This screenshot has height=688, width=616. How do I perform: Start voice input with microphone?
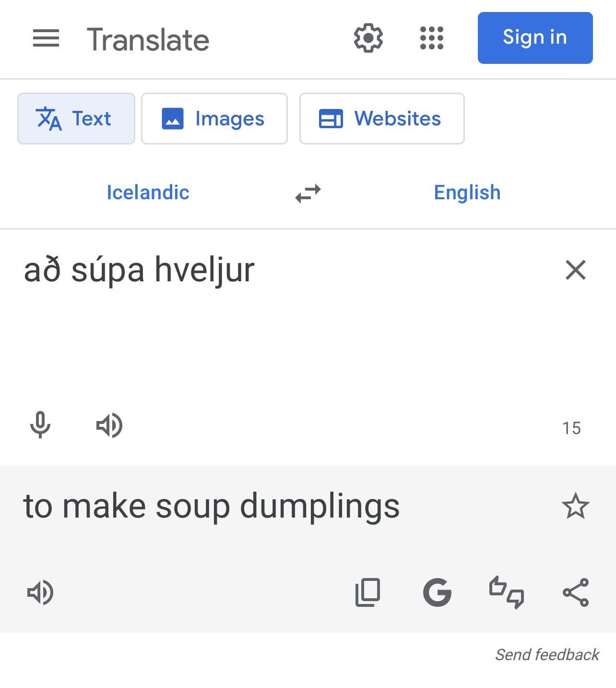40,425
